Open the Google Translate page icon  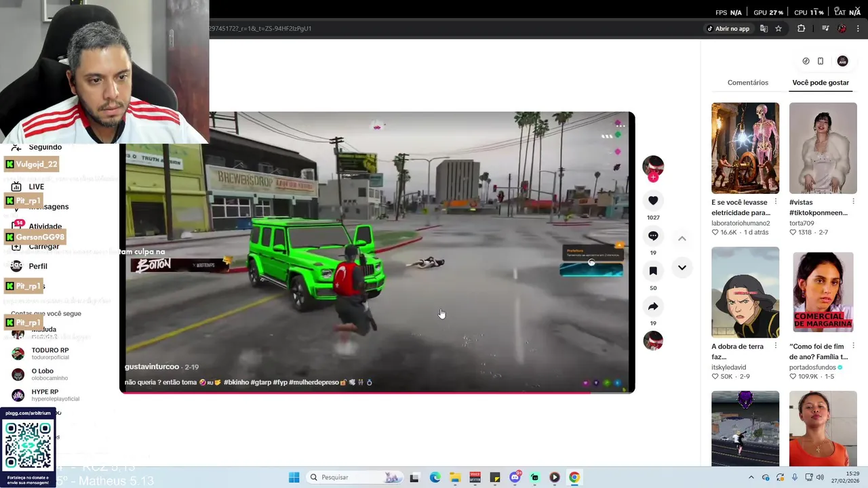(764, 28)
